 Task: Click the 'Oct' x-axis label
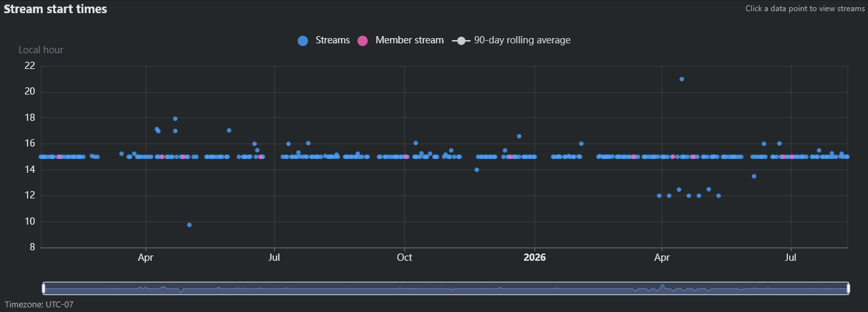404,258
